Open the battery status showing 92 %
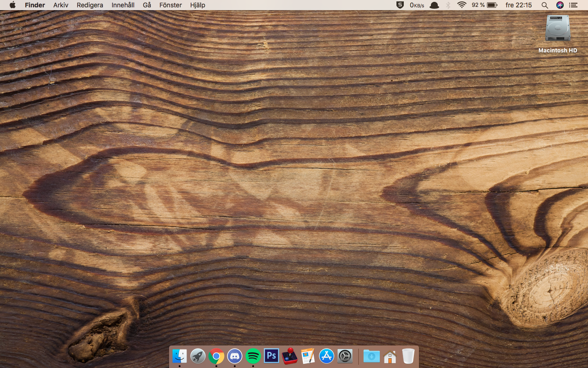588x368 pixels. coord(485,5)
